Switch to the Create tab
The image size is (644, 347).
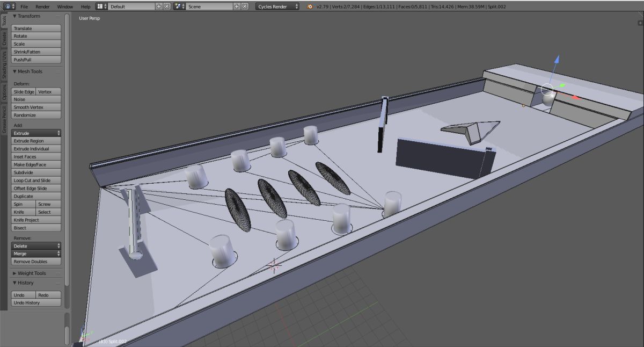4,39
